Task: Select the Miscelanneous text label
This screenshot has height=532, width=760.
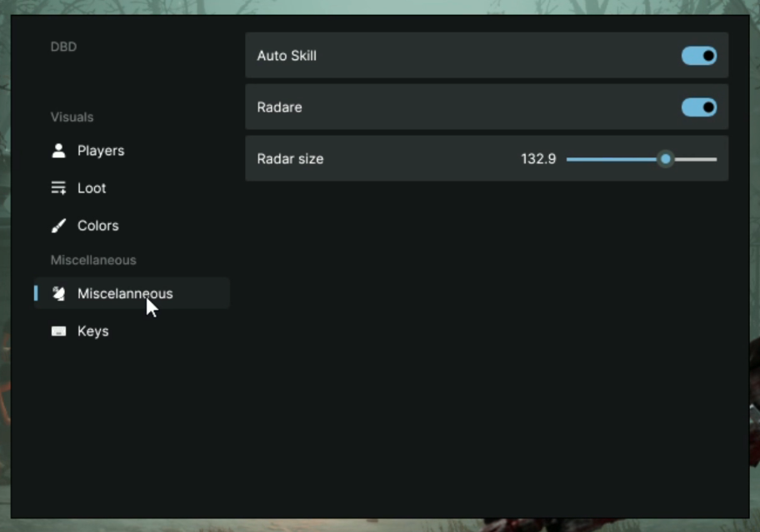Action: coord(125,293)
